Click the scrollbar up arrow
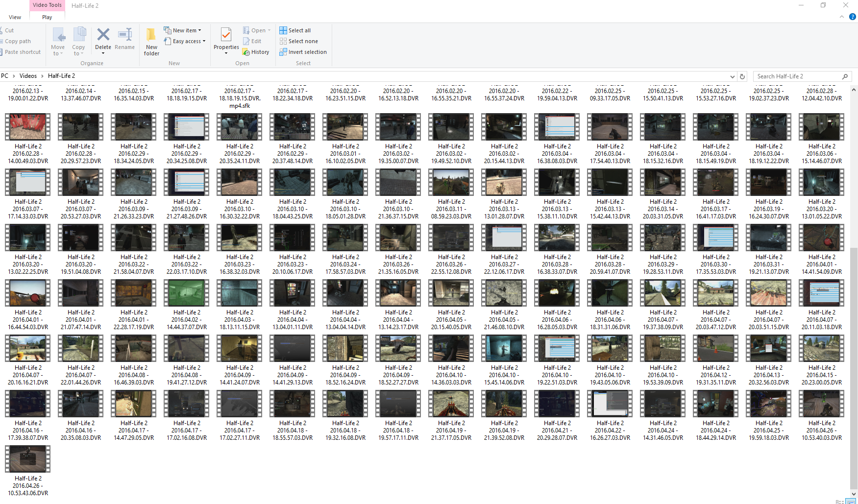This screenshot has width=858, height=504. coord(854,90)
